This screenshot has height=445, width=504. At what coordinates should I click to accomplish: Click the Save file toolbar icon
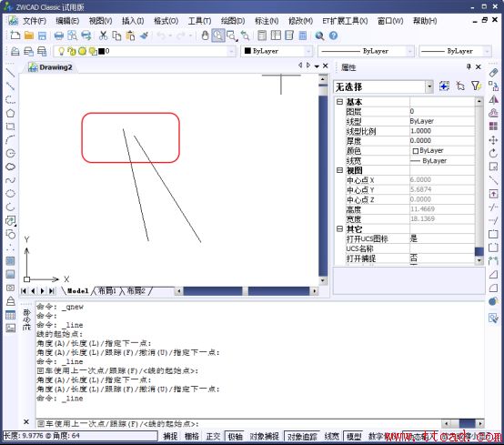(x=42, y=35)
